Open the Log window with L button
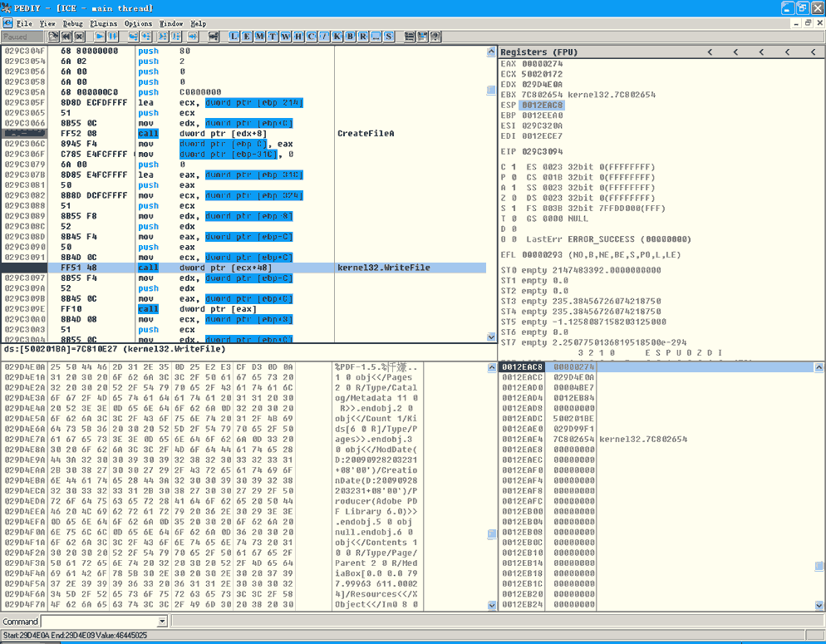826x644 pixels. point(234,37)
